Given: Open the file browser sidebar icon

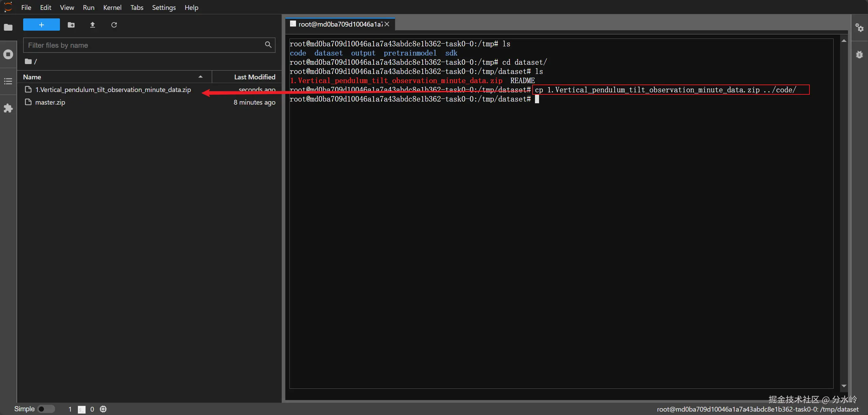Looking at the screenshot, I should (8, 27).
